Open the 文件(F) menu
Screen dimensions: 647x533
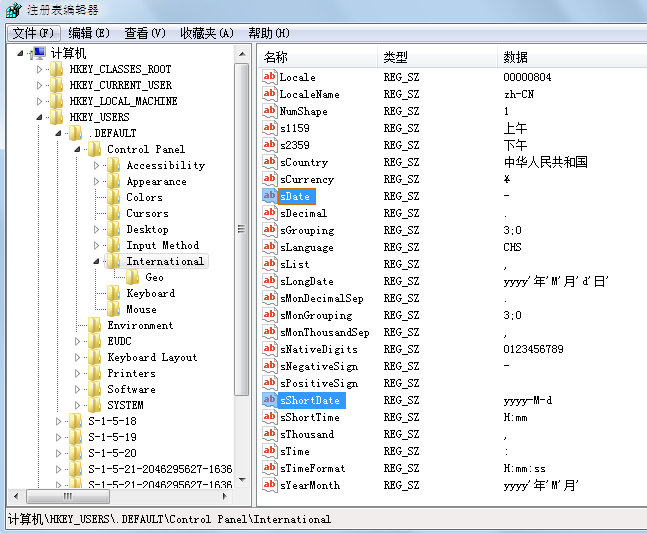(34, 33)
